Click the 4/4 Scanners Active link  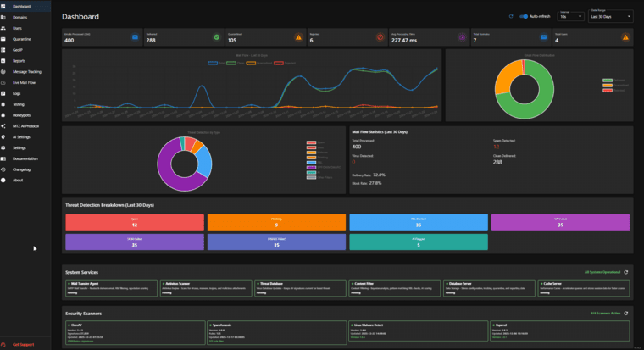click(605, 313)
